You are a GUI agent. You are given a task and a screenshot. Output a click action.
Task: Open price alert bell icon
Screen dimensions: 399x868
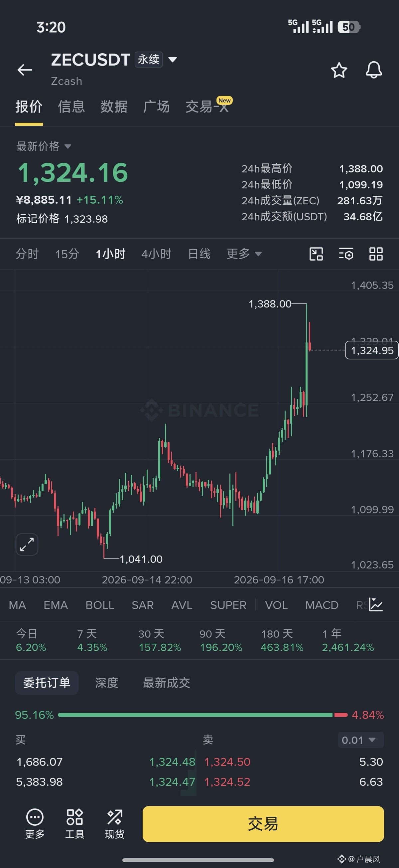click(374, 70)
